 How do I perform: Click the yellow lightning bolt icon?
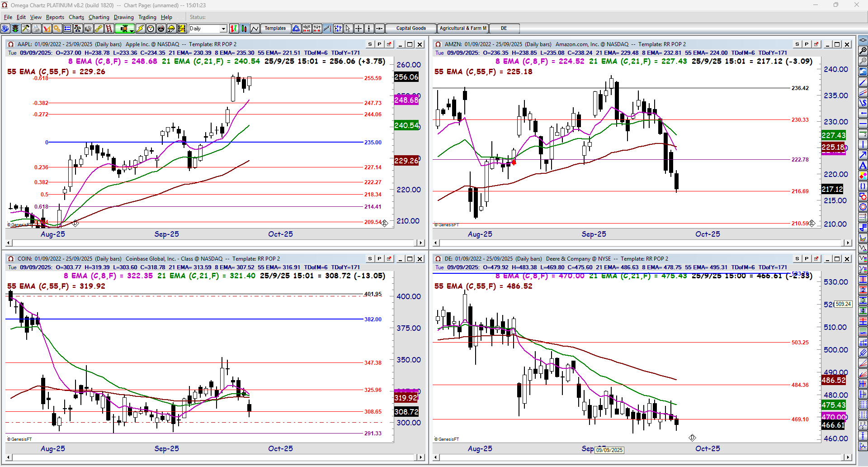(140, 29)
